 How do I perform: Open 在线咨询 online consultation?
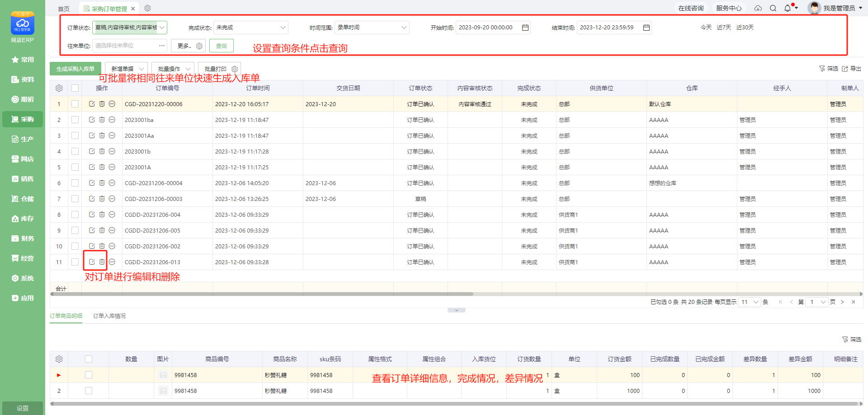691,8
